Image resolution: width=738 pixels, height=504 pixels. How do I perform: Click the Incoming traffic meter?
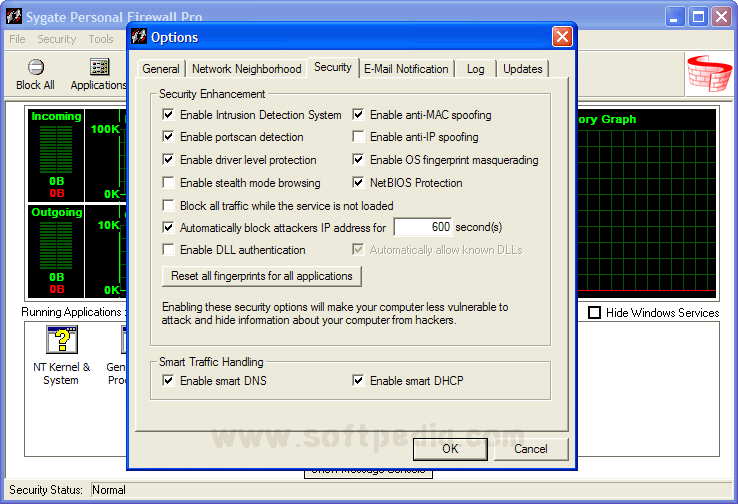pos(56,155)
